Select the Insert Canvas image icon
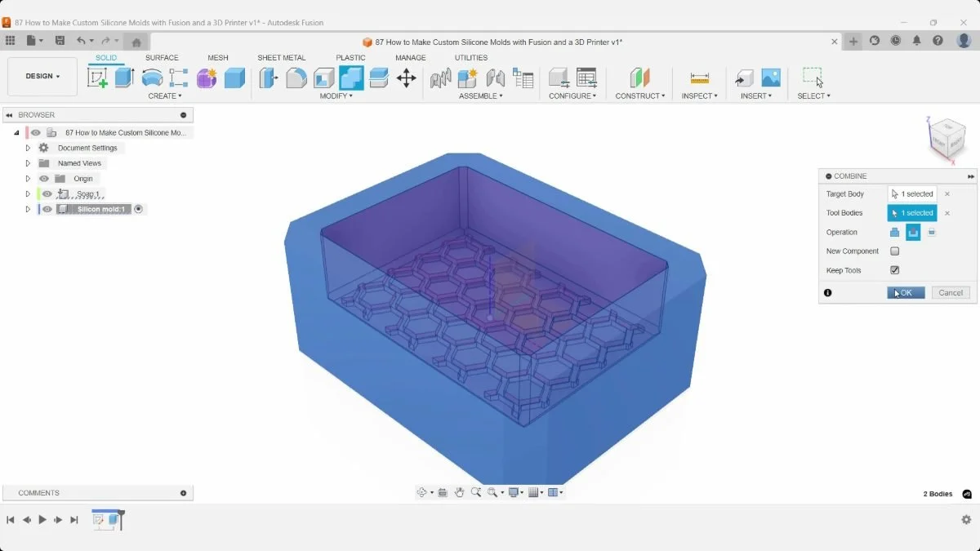The height and width of the screenshot is (551, 980). (771, 78)
